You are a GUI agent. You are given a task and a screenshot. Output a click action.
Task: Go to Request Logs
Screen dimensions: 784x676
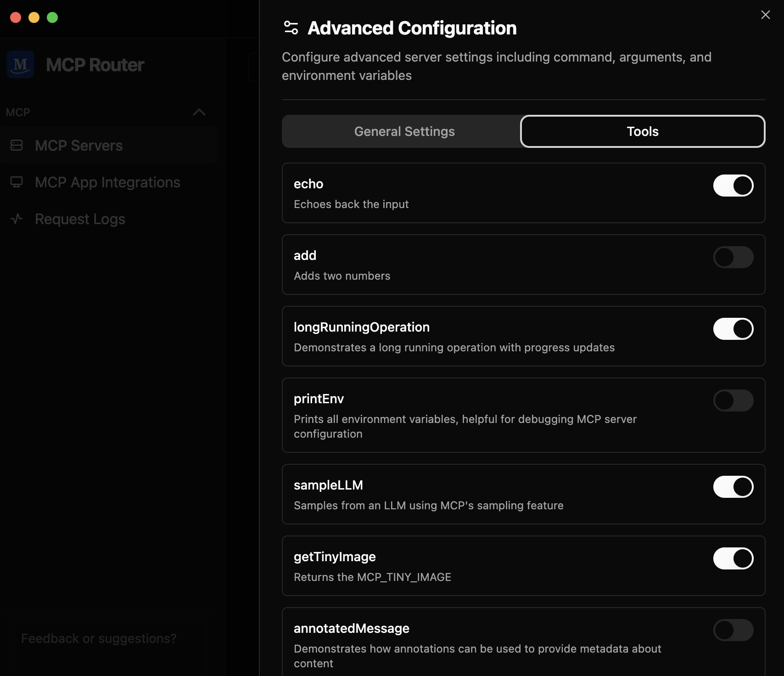[109, 219]
